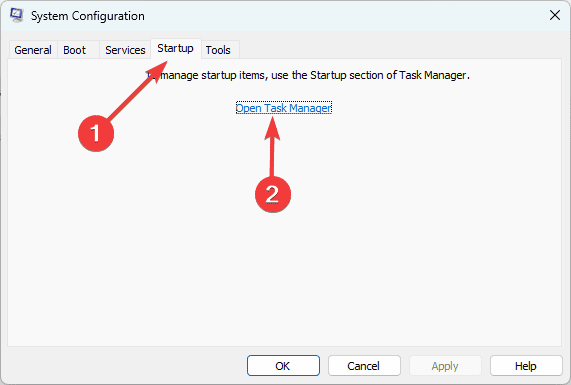The image size is (571, 385).
Task: Click the Cancel button
Action: click(364, 366)
